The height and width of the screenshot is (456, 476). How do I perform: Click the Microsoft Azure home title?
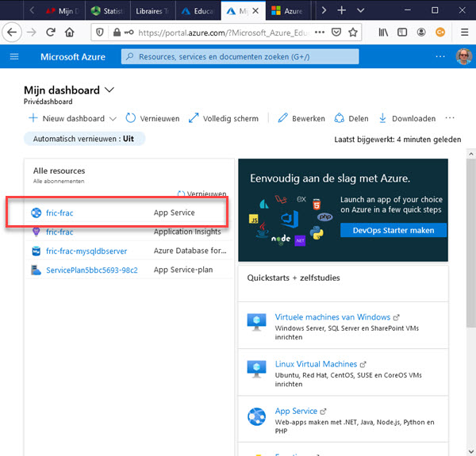point(73,57)
